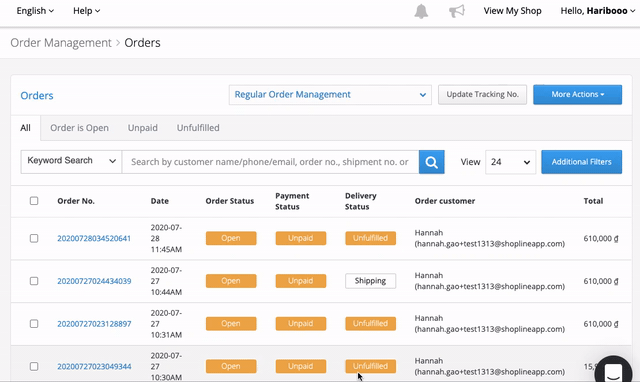Open order 20200727023128897 link

[x=94, y=324]
